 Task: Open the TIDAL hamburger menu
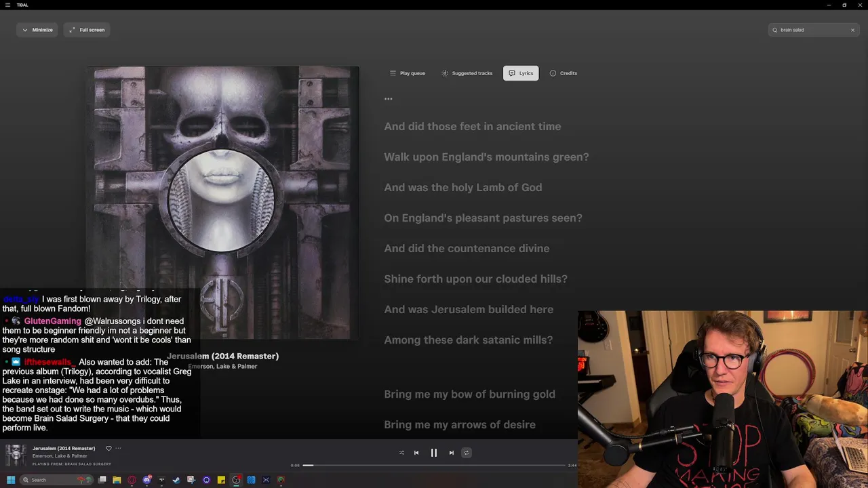[7, 5]
